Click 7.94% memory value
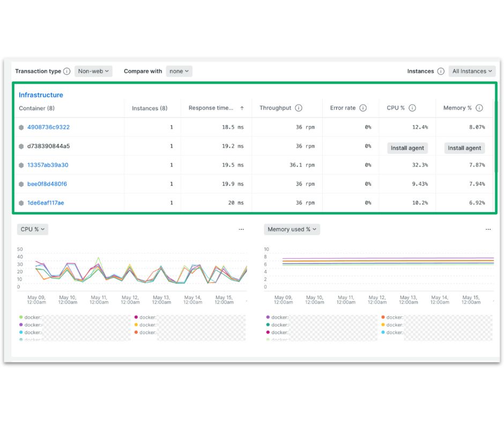The width and height of the screenshot is (504, 423). [477, 184]
